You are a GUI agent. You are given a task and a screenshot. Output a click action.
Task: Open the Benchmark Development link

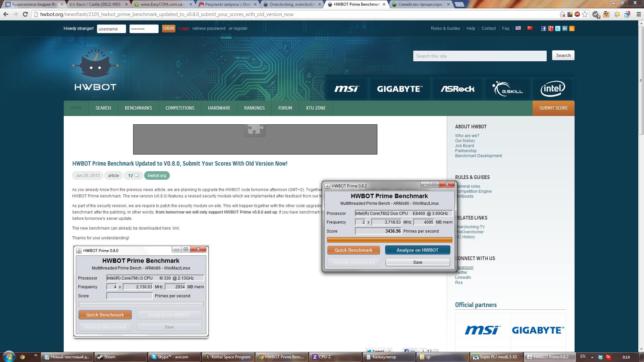[478, 156]
